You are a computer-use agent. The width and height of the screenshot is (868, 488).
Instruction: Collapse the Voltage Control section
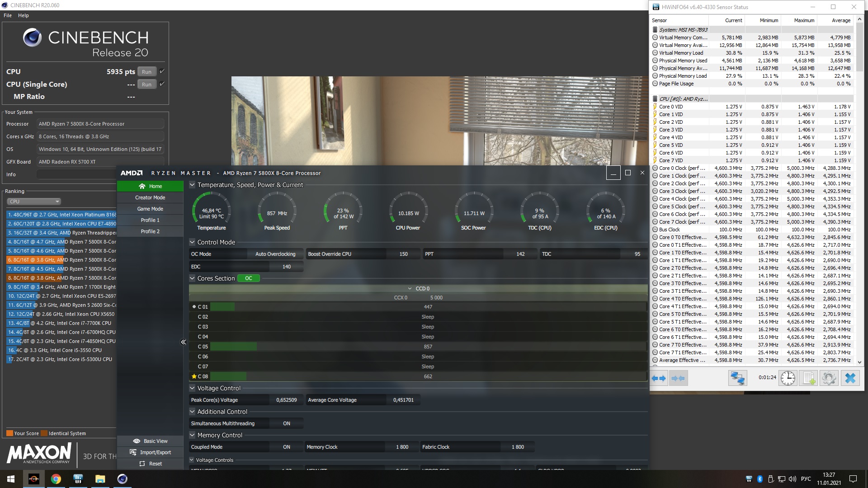192,388
